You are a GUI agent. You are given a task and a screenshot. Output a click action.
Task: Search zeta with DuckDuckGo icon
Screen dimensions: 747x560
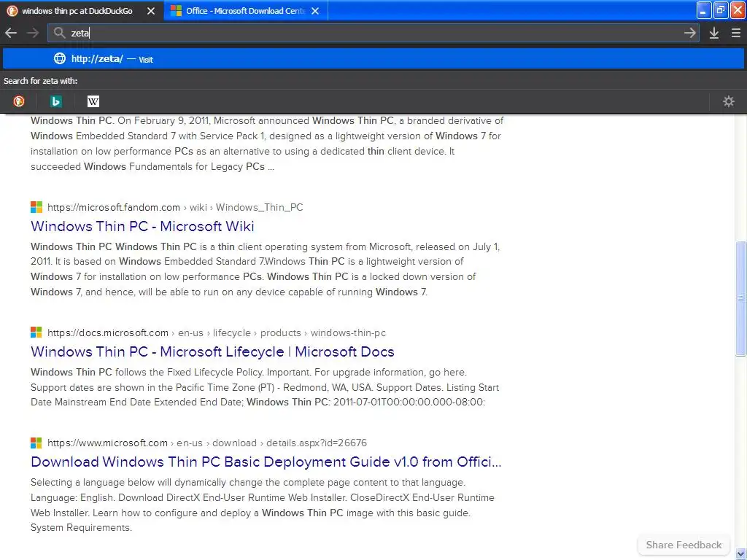tap(19, 101)
